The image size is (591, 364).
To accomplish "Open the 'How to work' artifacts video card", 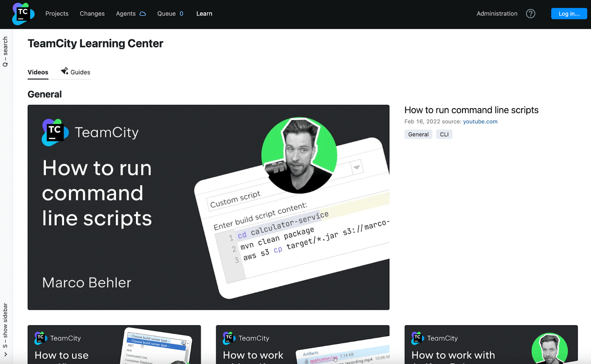I will [x=303, y=344].
